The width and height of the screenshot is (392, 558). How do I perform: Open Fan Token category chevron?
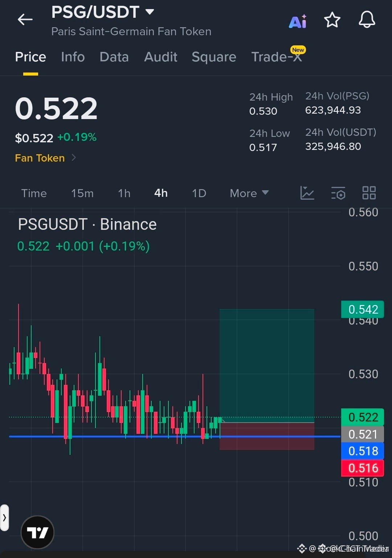tap(74, 158)
